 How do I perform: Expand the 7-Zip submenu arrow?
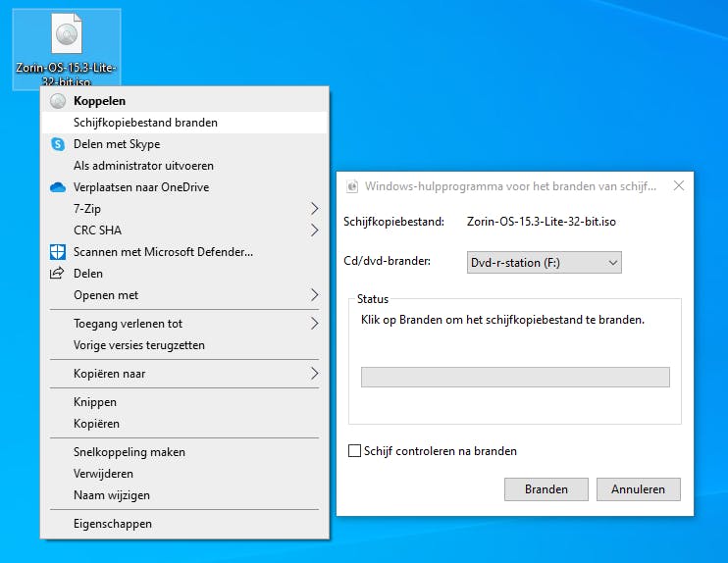(x=315, y=208)
